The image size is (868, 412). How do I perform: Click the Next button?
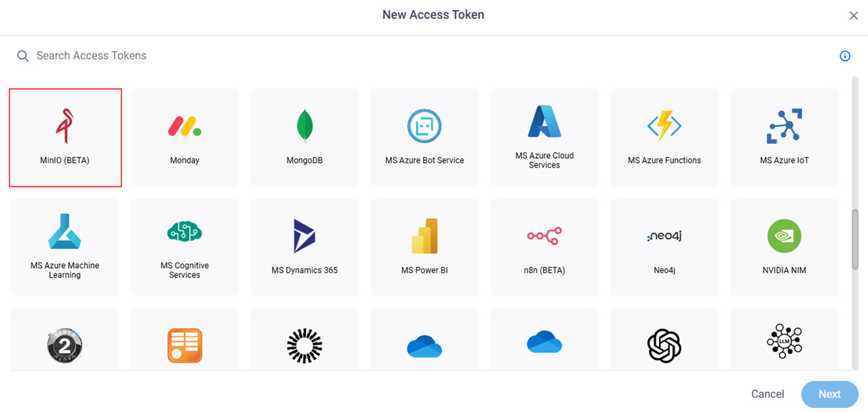click(x=829, y=394)
